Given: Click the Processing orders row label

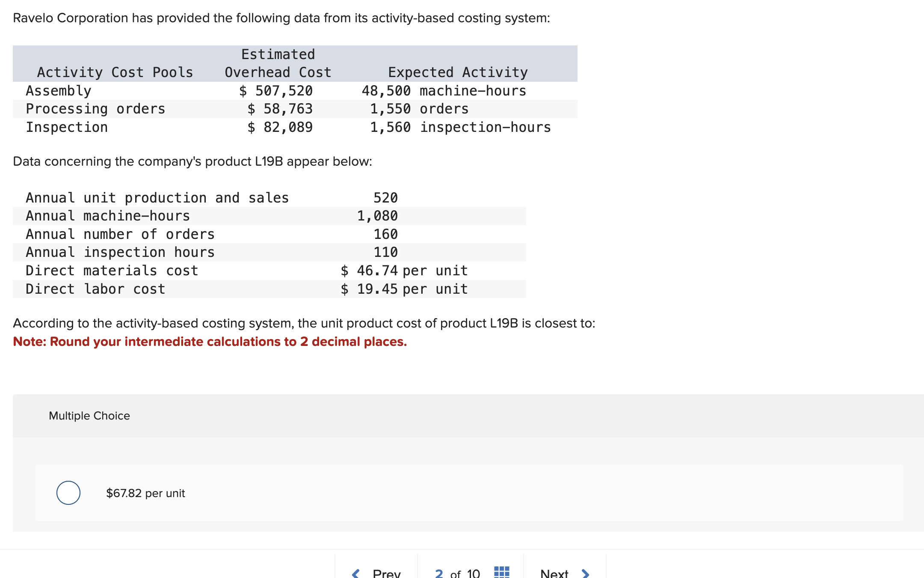Looking at the screenshot, I should 95,109.
